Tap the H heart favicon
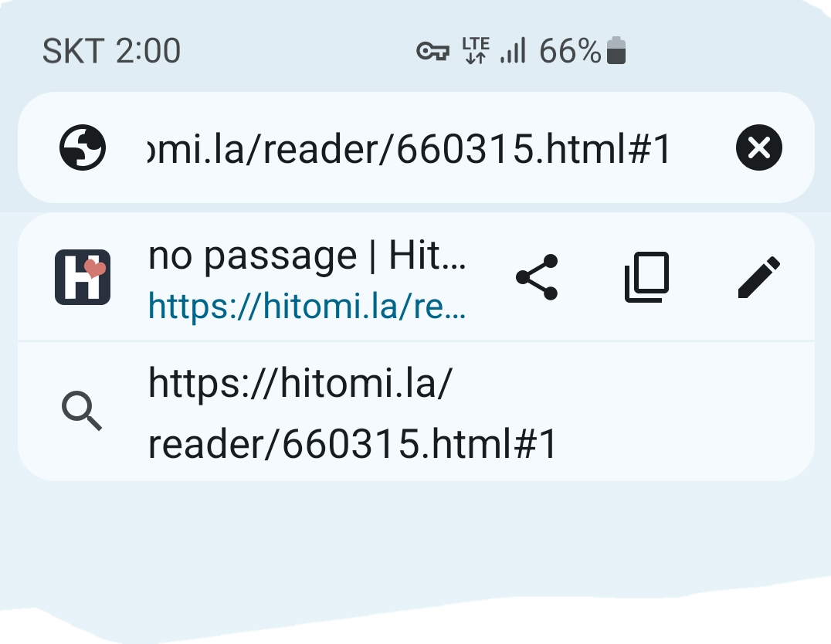831x644 pixels. tap(83, 277)
